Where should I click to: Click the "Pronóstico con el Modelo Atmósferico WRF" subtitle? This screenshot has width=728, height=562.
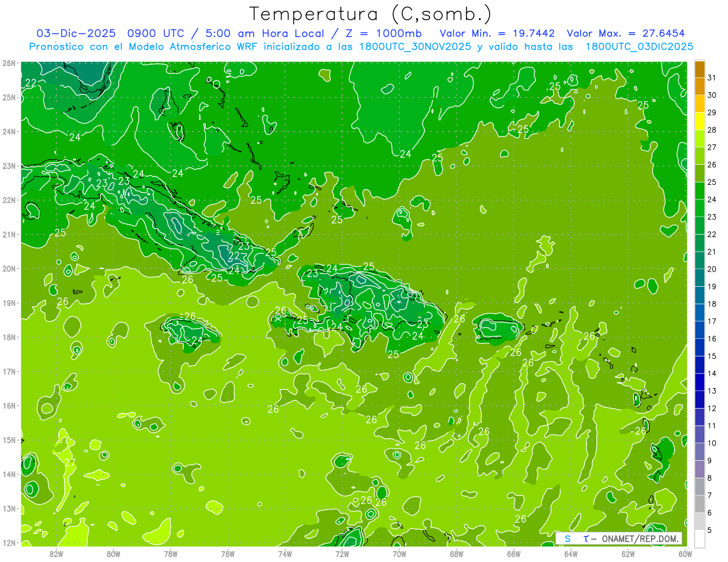point(143,46)
